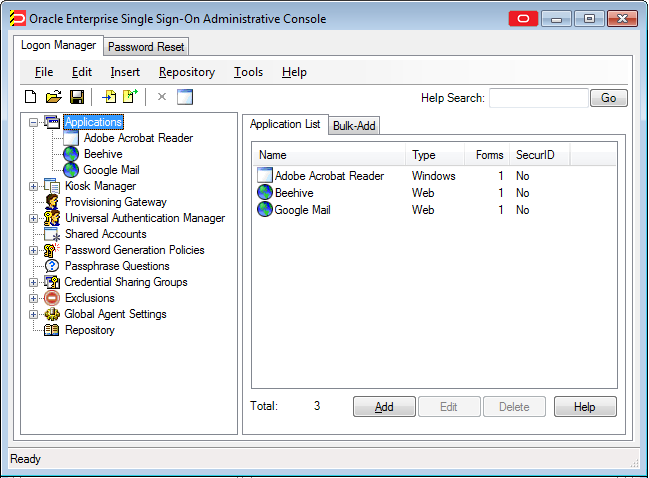Select Google Mail name in application list
The height and width of the screenshot is (478, 649).
tap(302, 210)
